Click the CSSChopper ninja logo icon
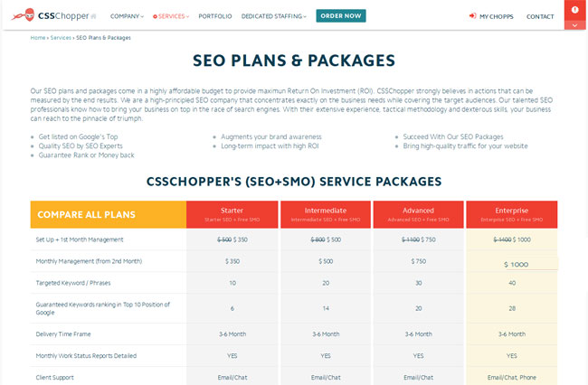This screenshot has height=385, width=588. pyautogui.click(x=24, y=15)
